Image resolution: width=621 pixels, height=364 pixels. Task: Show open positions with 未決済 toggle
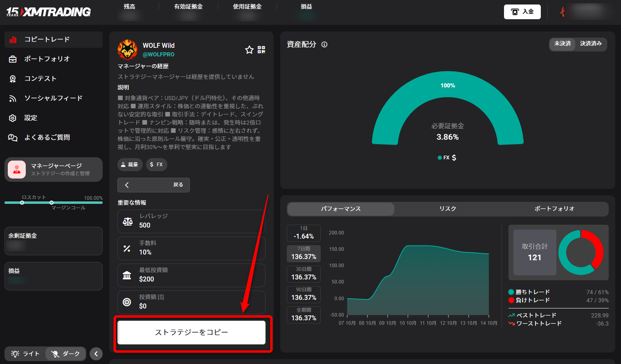pos(562,44)
